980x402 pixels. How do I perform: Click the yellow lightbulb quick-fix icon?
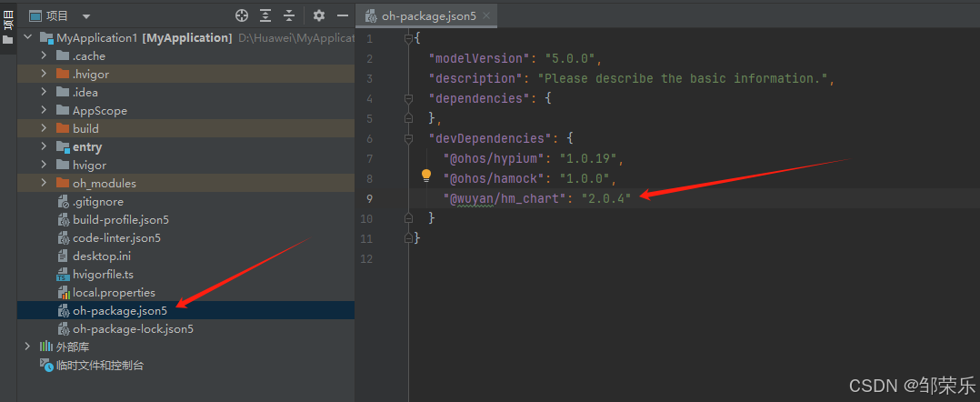tap(426, 175)
